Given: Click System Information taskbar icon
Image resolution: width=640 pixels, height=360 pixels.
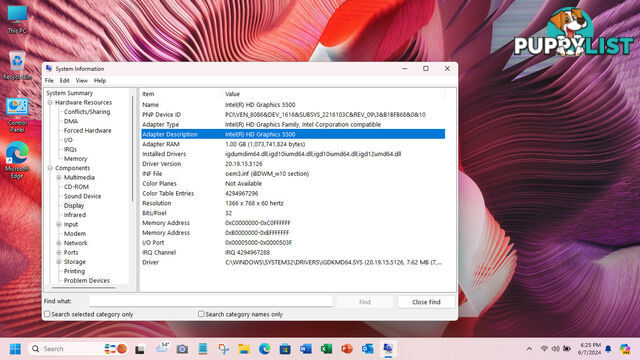Looking at the screenshot, I should 388,349.
